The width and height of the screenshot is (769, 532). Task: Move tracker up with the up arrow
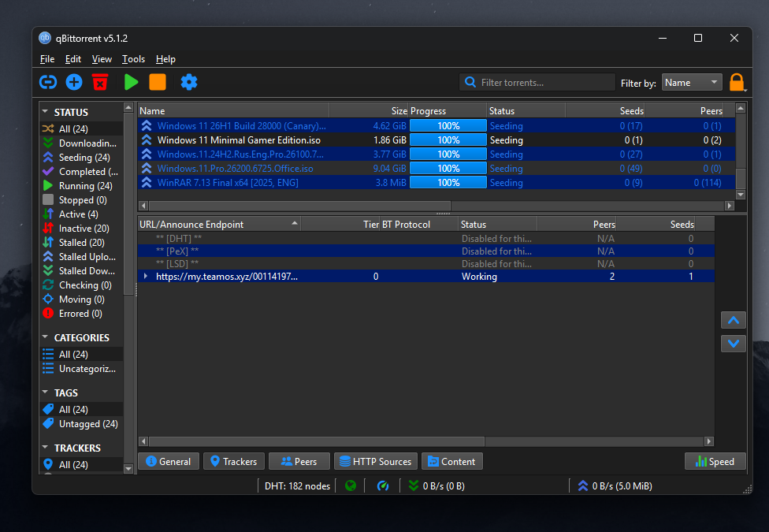click(734, 321)
